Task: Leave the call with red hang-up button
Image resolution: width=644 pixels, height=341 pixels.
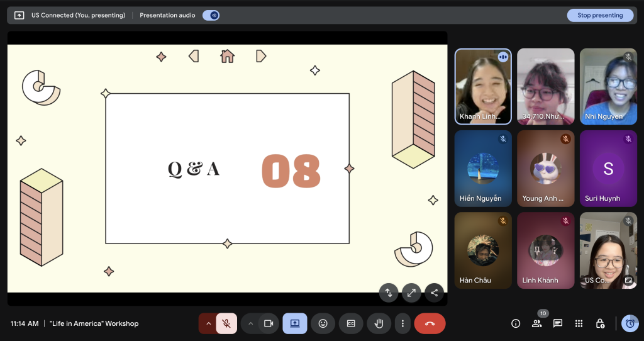Action: coord(430,323)
